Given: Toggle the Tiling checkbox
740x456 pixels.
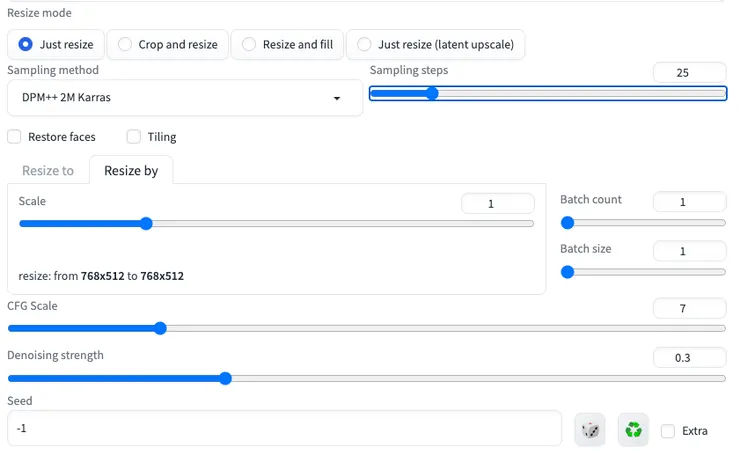Looking at the screenshot, I should point(134,137).
